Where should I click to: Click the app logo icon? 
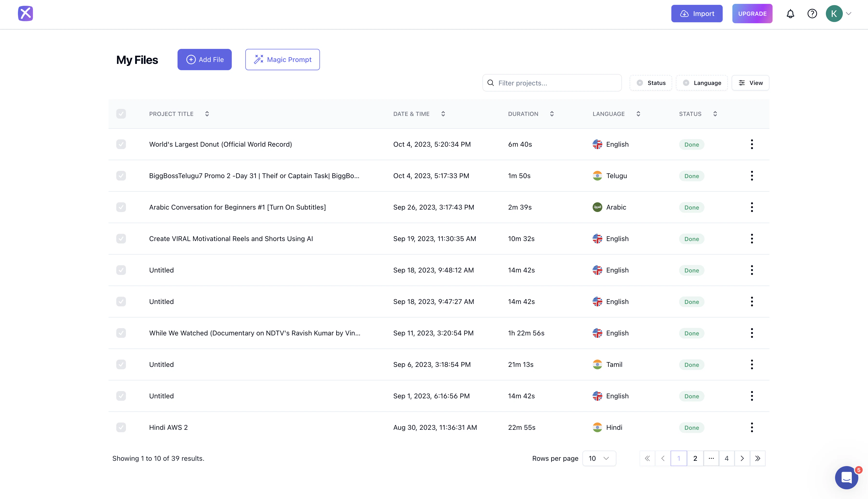point(25,13)
